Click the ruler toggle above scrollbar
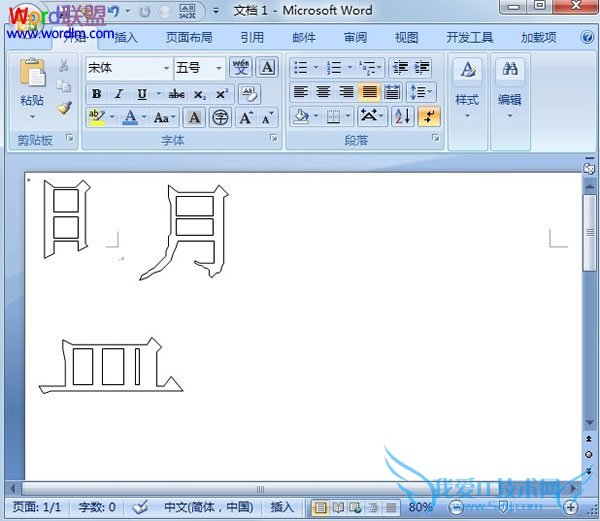 click(589, 168)
